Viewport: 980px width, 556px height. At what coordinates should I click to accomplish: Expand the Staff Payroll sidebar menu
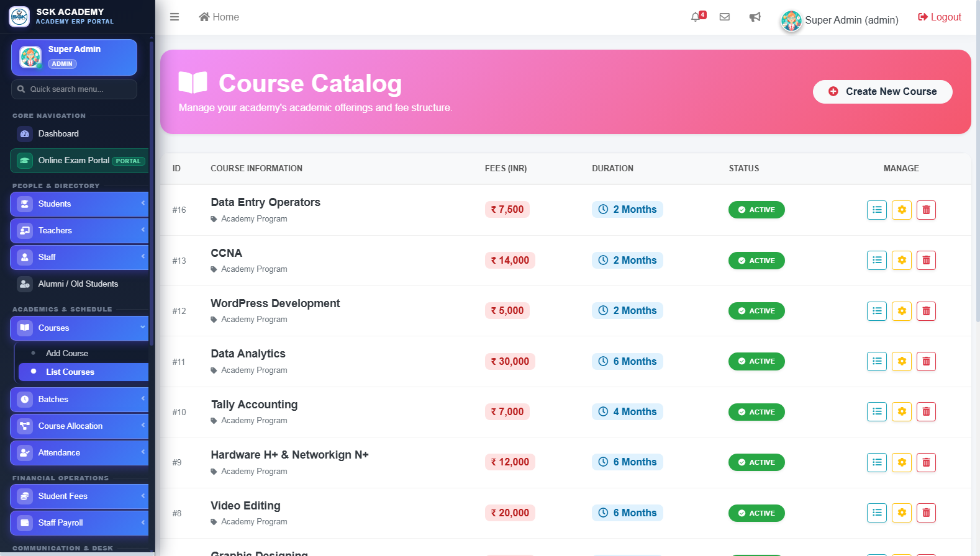[x=79, y=523]
